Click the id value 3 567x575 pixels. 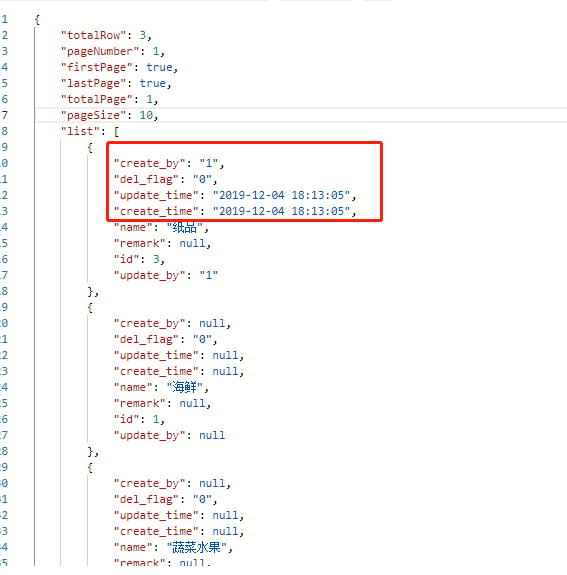click(x=156, y=259)
